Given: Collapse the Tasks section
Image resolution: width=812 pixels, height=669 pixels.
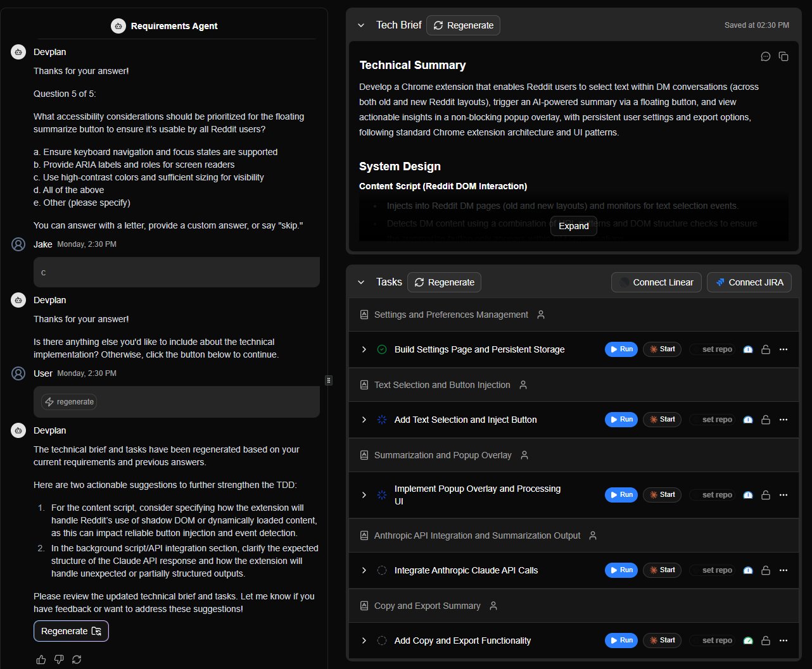Looking at the screenshot, I should 361,282.
